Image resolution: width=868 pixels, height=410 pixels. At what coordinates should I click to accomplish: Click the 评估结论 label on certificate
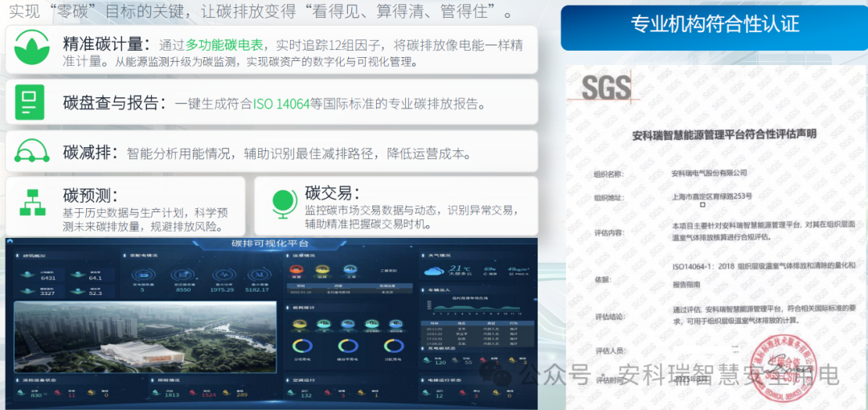point(609,317)
